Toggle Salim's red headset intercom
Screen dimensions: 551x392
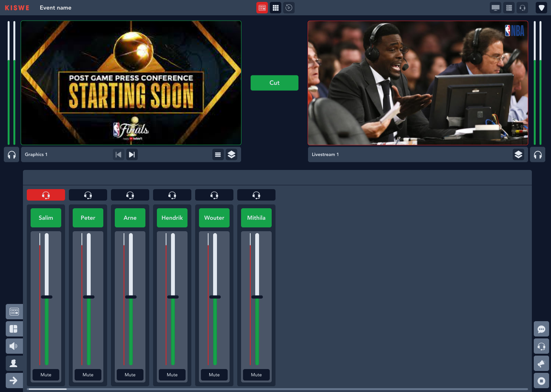(46, 194)
